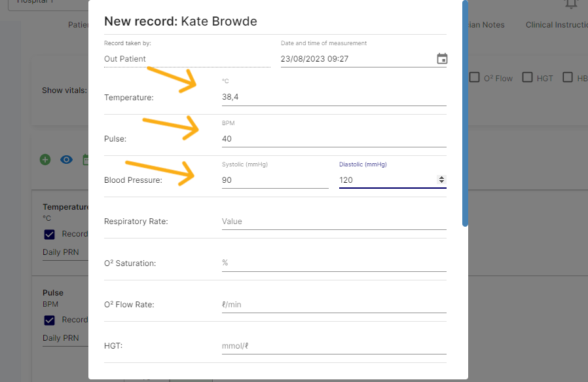Click the Diastolic spinner arrows
The height and width of the screenshot is (382, 588).
pyautogui.click(x=441, y=180)
